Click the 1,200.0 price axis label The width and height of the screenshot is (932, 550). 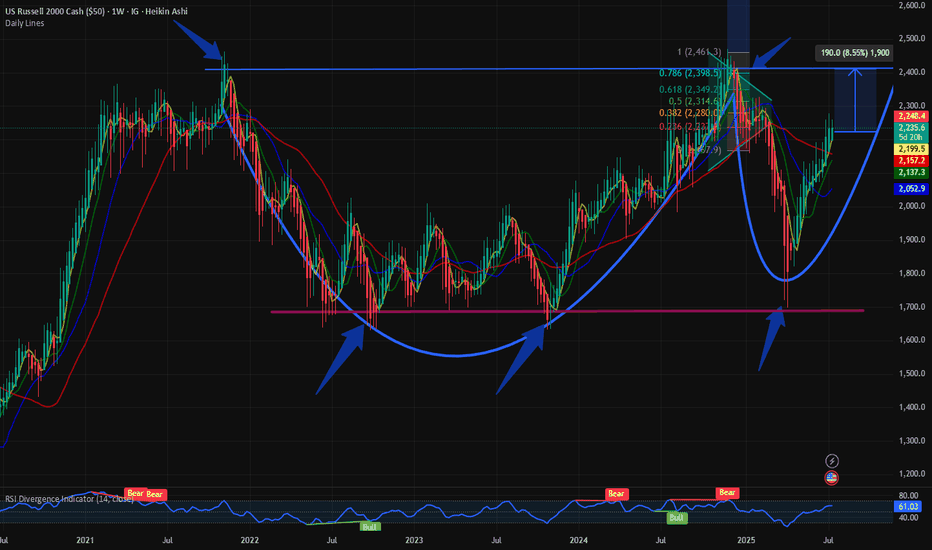(911, 474)
